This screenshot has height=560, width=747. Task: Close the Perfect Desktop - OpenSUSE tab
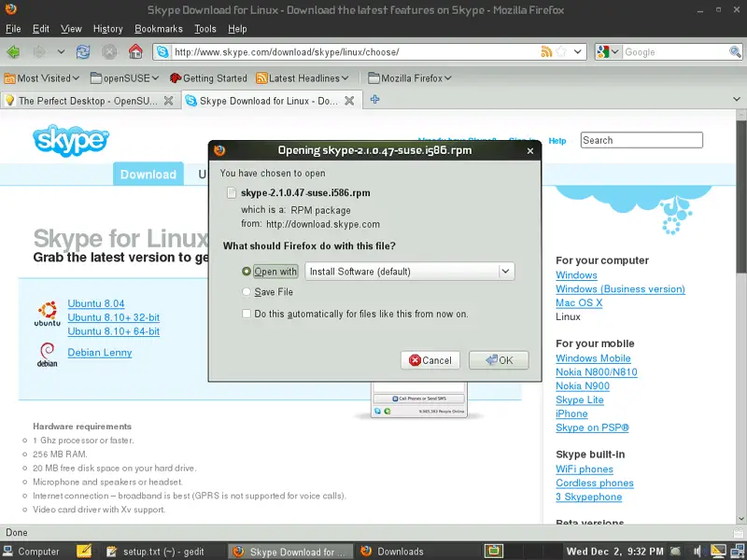pyautogui.click(x=169, y=101)
